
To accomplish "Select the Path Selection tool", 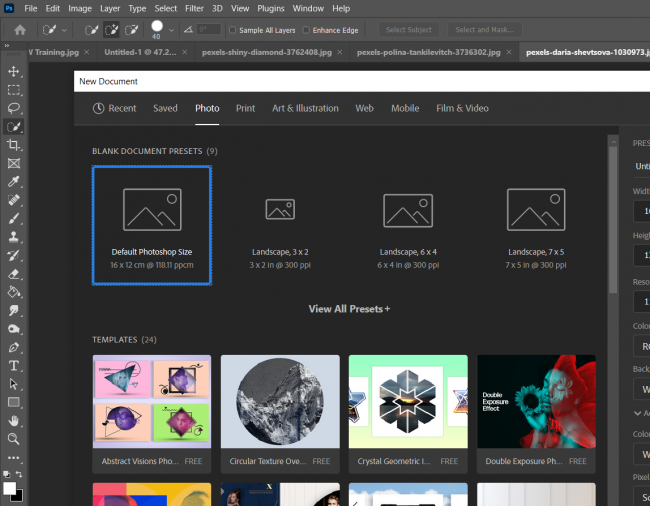I will [14, 384].
